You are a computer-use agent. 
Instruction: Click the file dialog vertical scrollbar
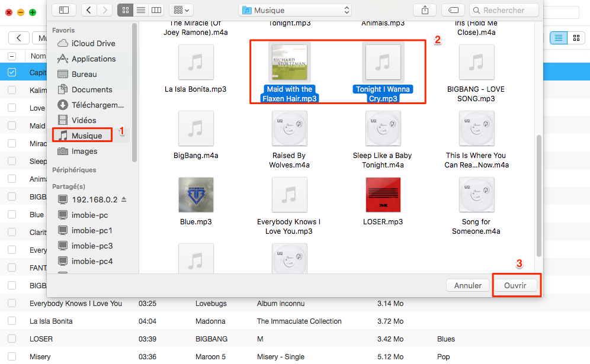(539, 195)
